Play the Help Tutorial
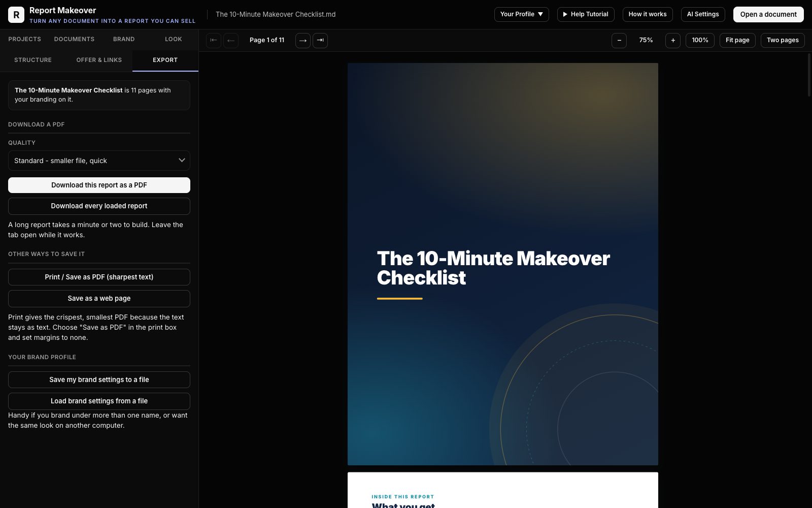Screen dimensions: 812x508 [x=586, y=14]
